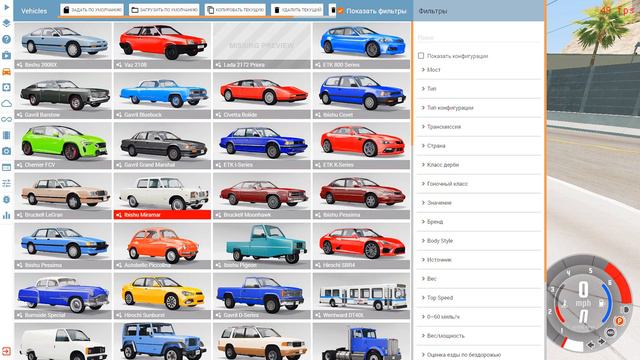This screenshot has height=360, width=640.
Task: Open the photo mode camera icon
Action: coord(7,151)
